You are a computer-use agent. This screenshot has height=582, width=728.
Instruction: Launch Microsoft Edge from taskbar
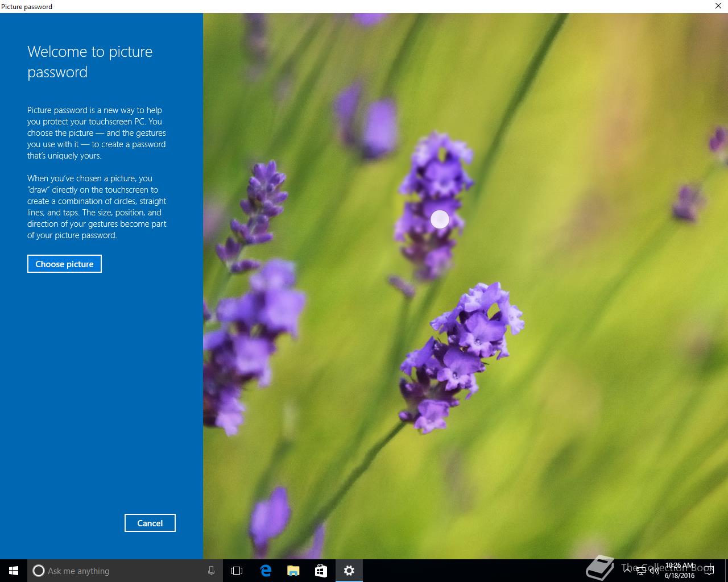point(266,571)
